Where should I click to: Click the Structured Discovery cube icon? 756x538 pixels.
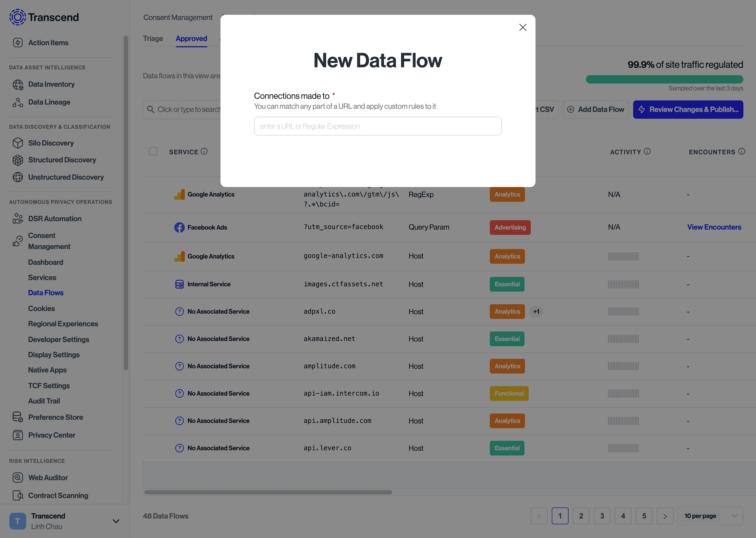(x=18, y=160)
